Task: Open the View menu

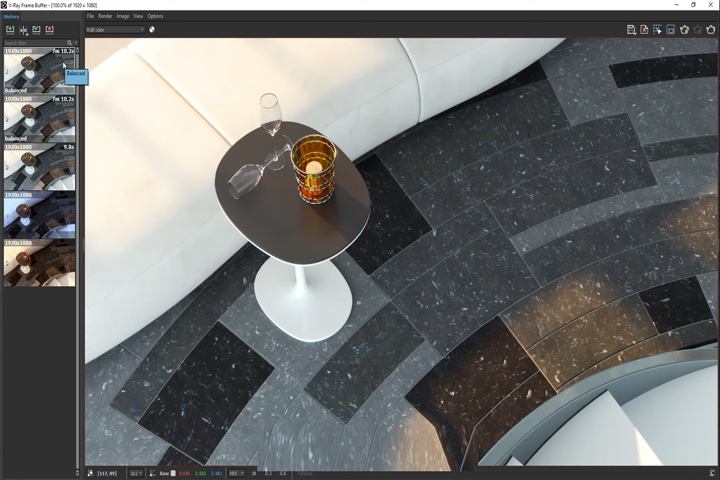Action: (x=138, y=16)
